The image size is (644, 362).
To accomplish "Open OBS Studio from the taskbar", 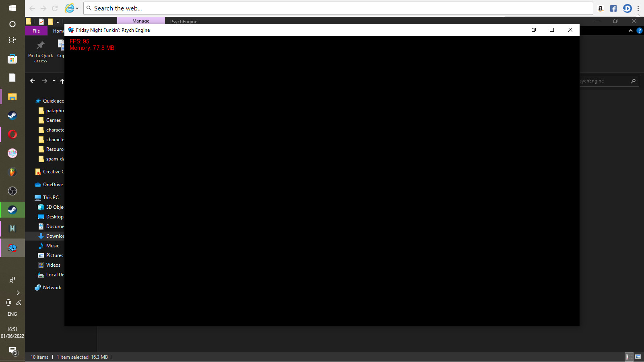I will 12,191.
